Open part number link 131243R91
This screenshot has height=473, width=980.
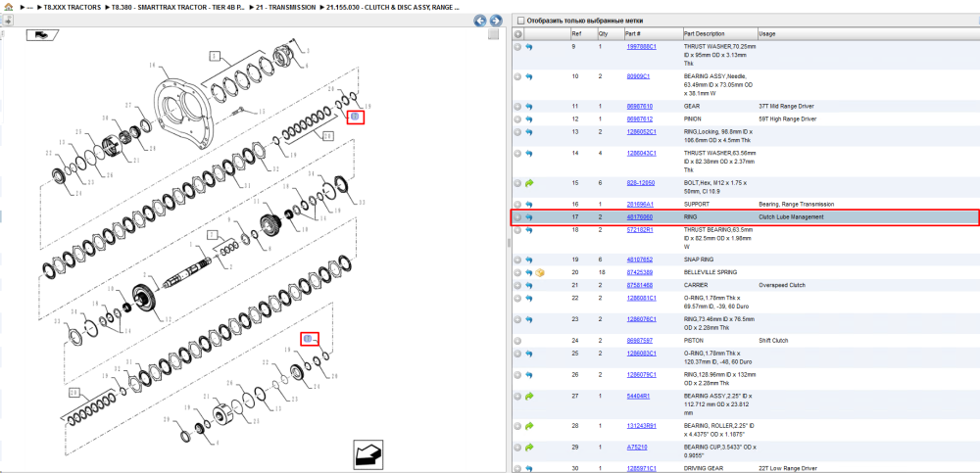641,426
